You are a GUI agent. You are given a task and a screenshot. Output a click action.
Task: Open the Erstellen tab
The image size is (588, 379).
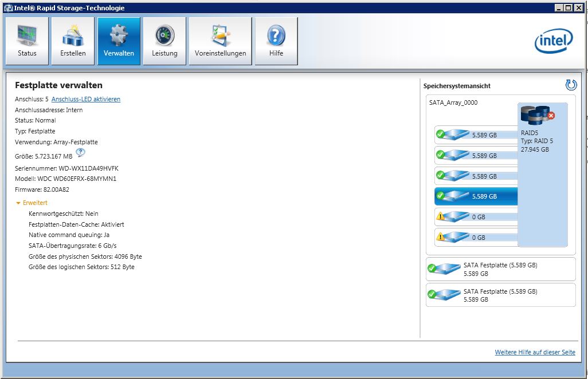pos(73,41)
